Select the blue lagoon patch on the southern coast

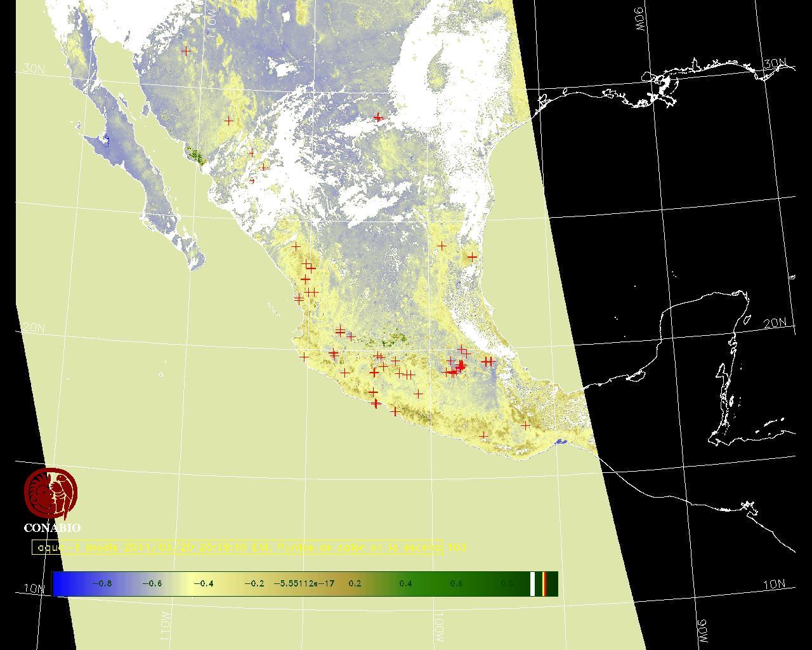[560, 442]
